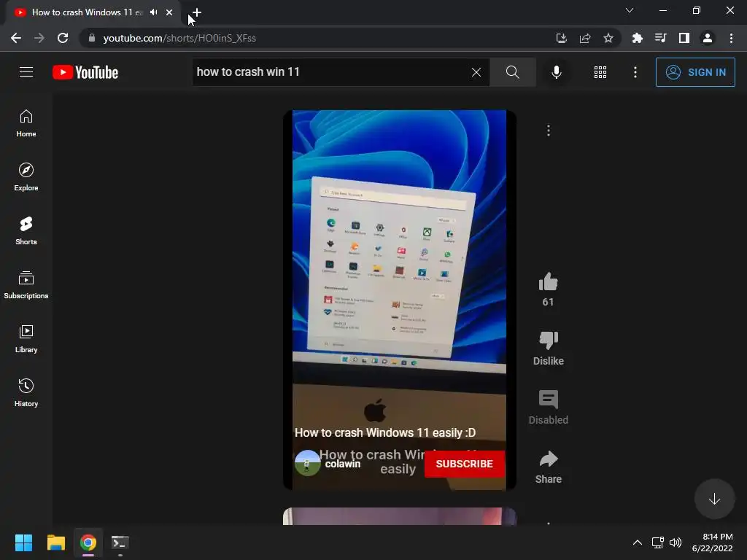
Task: Open Chrome profile icon
Action: [708, 38]
